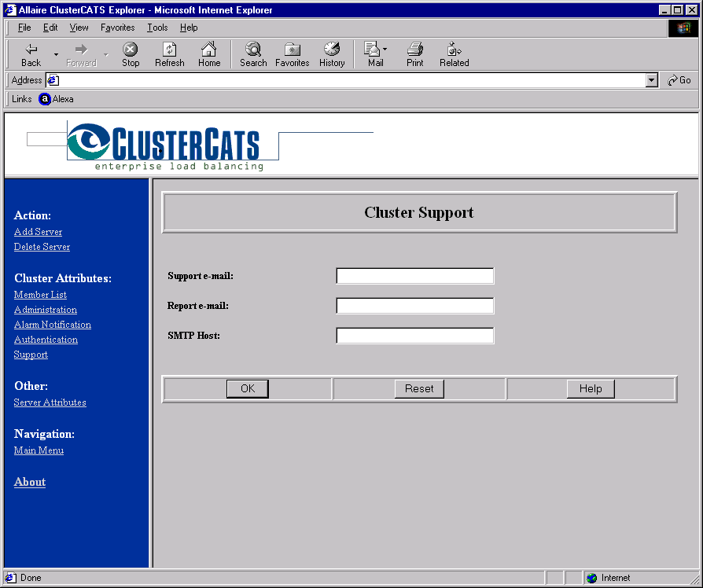Open the Favorites menu
703x588 pixels.
point(117,28)
